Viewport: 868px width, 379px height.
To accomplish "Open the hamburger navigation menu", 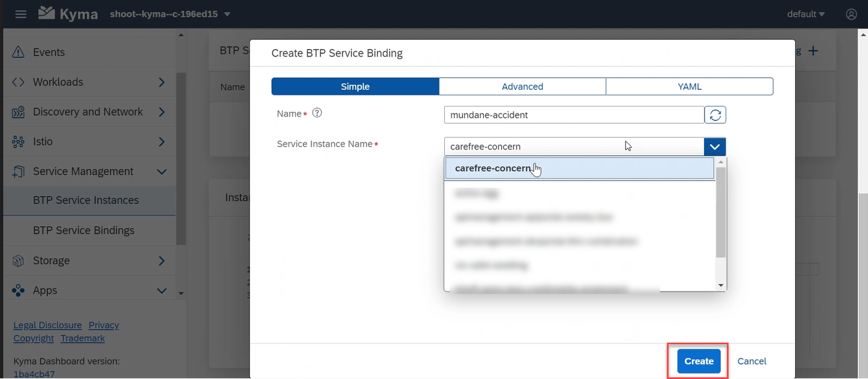I will [20, 14].
